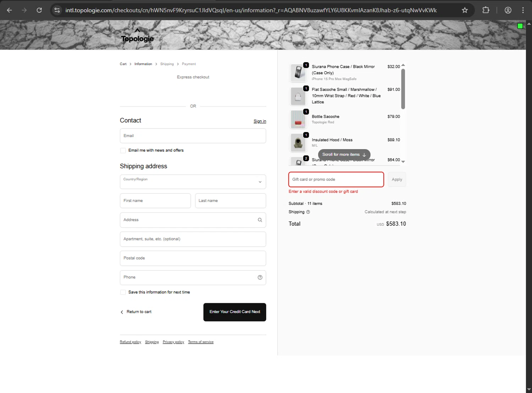Click order list scrollbar up arrow
This screenshot has width=532, height=393.
tap(403, 65)
